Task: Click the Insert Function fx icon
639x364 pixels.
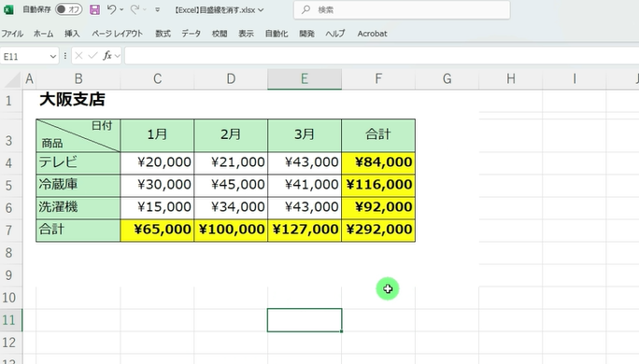Action: 107,56
